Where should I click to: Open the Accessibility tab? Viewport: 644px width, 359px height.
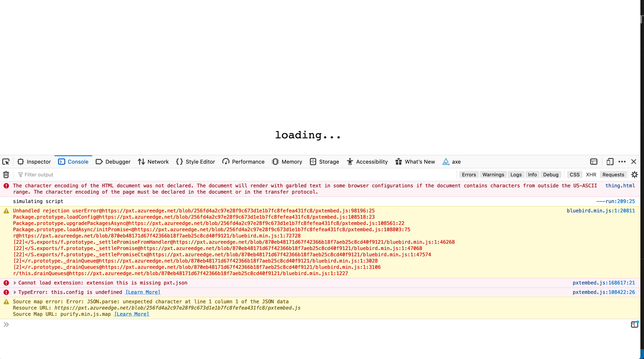(367, 162)
